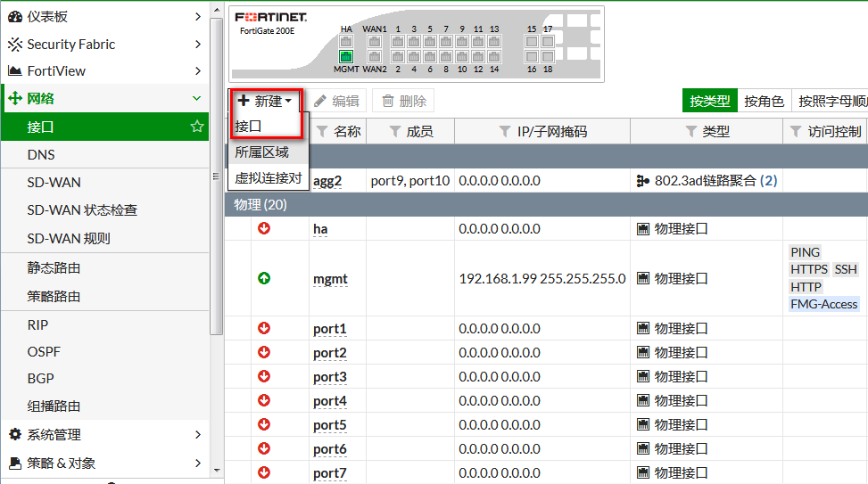Open the 静态路由 sidebar item
Screen dimensions: 868x484
[54, 267]
